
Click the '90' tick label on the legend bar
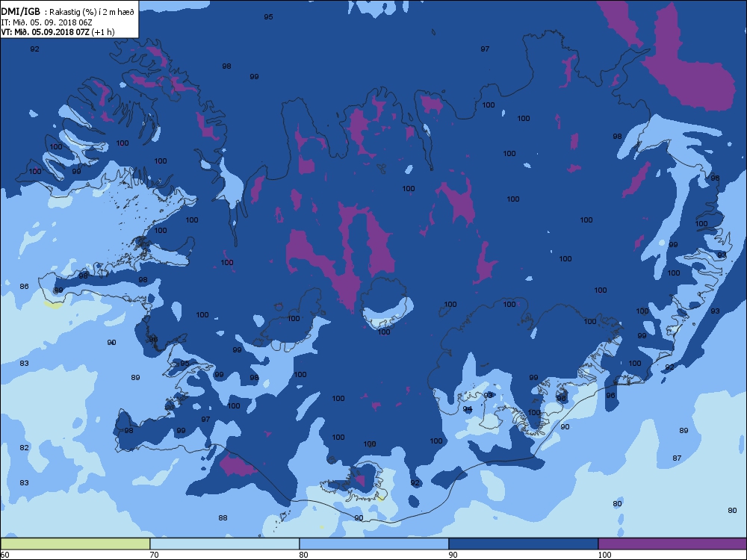pos(453,555)
